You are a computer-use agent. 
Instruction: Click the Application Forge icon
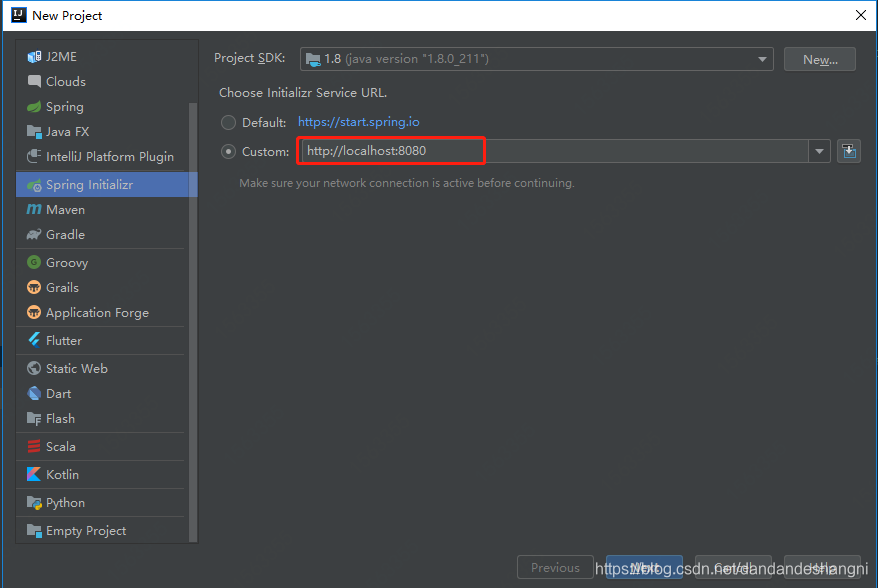click(34, 312)
